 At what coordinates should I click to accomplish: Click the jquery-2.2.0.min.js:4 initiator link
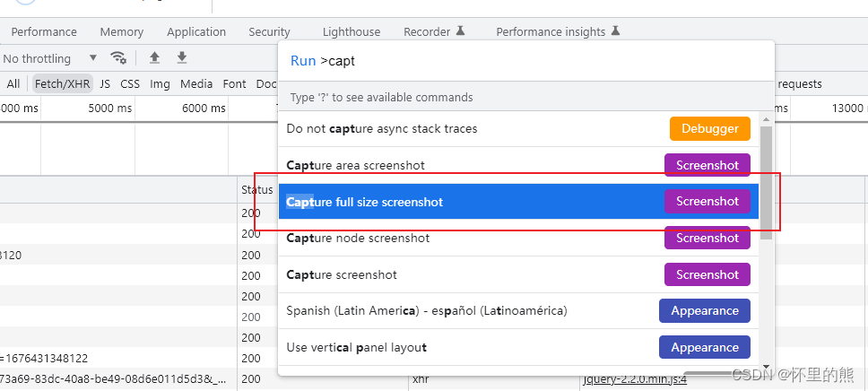pyautogui.click(x=635, y=379)
